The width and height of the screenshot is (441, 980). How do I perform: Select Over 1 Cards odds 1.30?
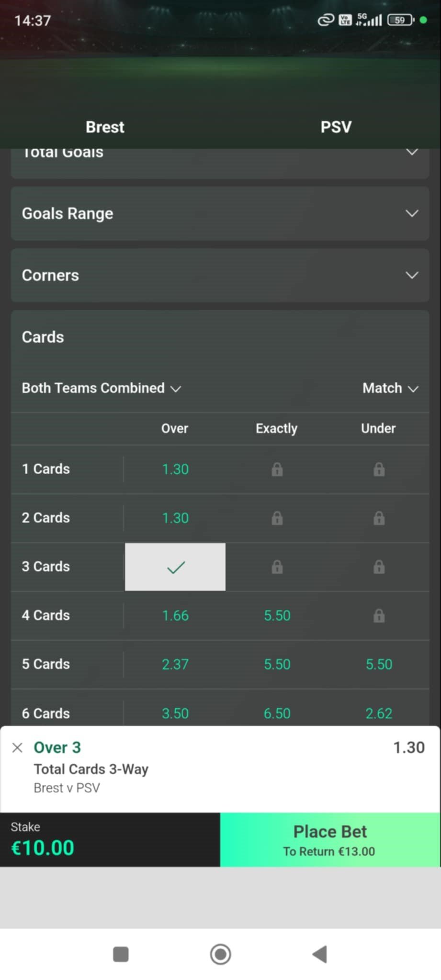pyautogui.click(x=175, y=469)
